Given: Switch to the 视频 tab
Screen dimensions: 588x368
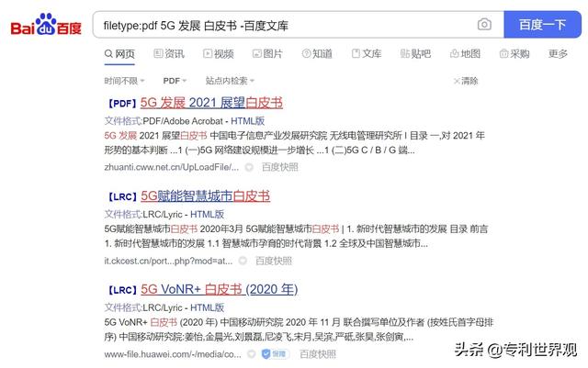Looking at the screenshot, I should coord(219,54).
